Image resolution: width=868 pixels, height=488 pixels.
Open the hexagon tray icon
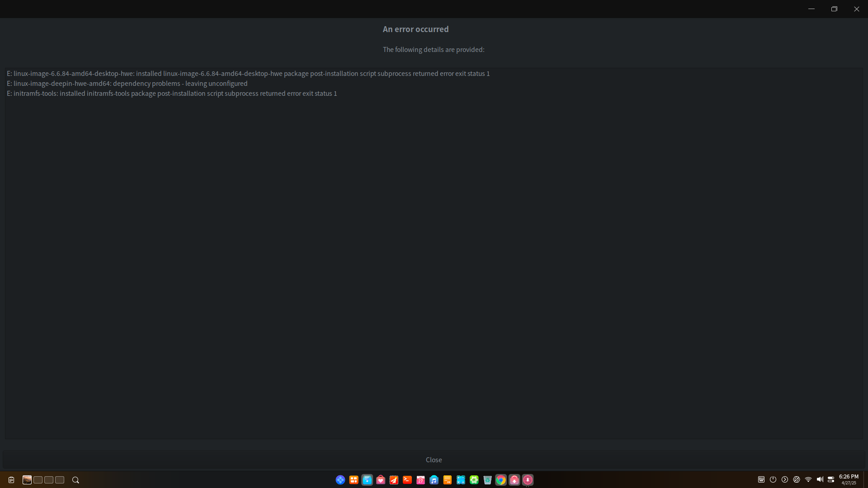797,479
